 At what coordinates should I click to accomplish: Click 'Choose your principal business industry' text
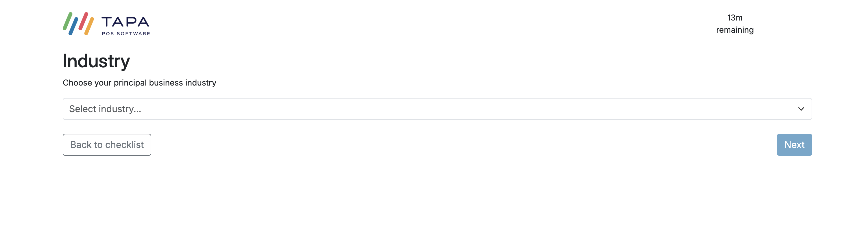coord(139,83)
